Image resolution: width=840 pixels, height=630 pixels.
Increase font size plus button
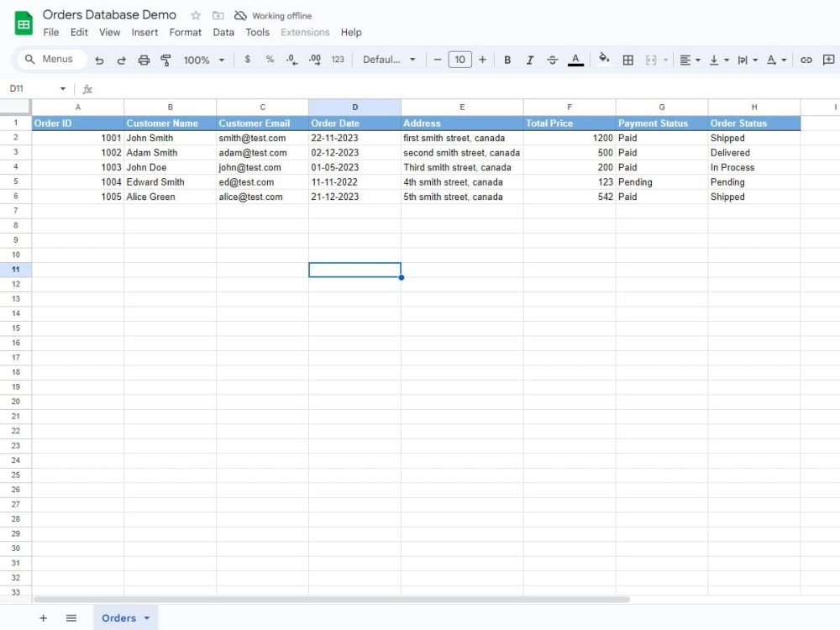point(482,60)
